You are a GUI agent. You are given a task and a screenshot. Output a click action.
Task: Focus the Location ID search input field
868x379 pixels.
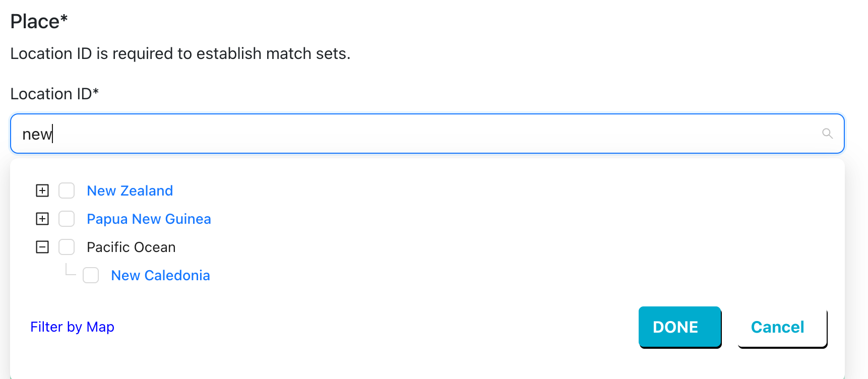pos(427,134)
